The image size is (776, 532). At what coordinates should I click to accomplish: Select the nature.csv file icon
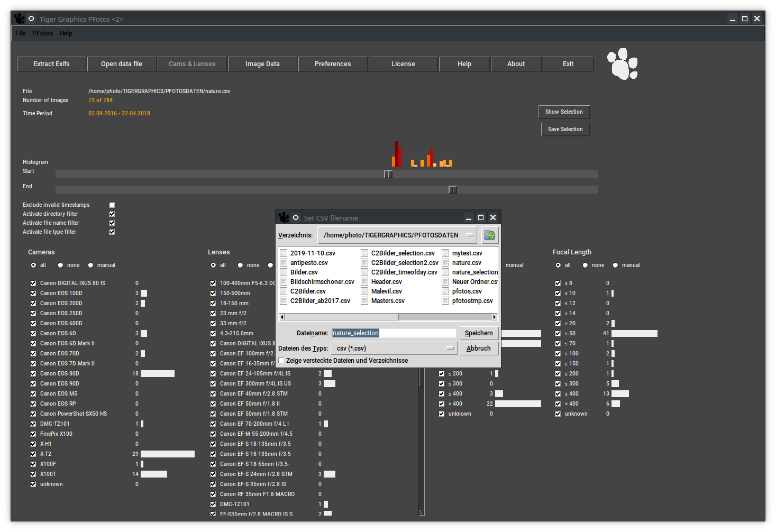click(445, 263)
